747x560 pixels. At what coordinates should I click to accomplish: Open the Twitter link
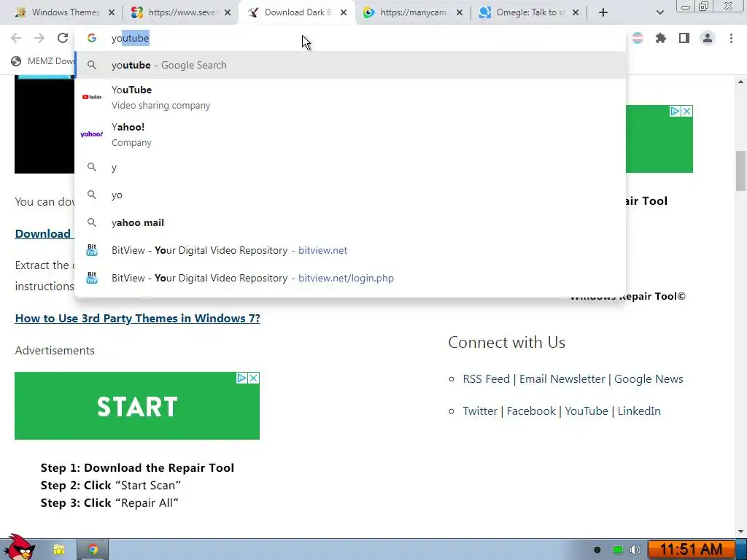[480, 411]
